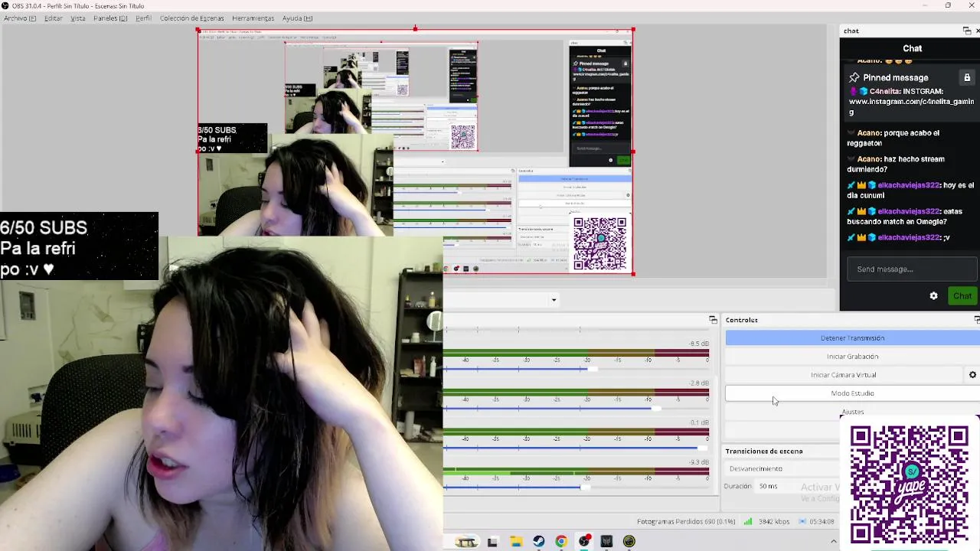Image resolution: width=980 pixels, height=551 pixels.
Task: Open the Herramientas menu
Action: [253, 18]
